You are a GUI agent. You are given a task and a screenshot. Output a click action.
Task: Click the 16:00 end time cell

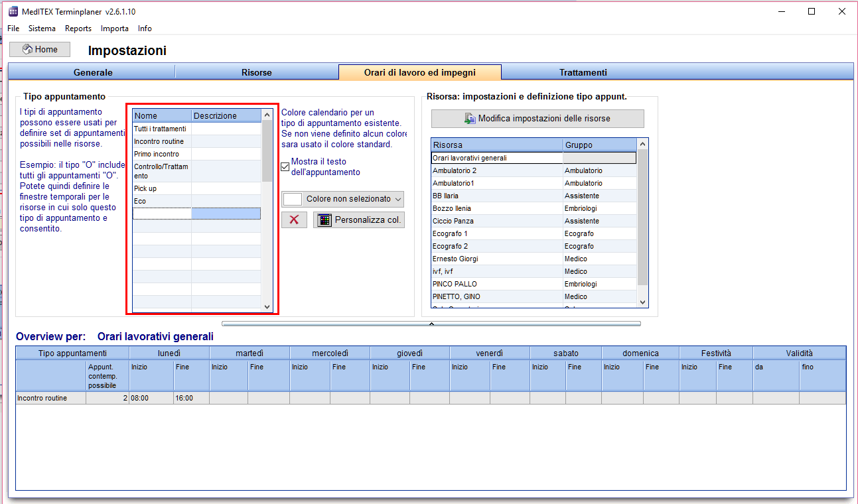click(191, 398)
